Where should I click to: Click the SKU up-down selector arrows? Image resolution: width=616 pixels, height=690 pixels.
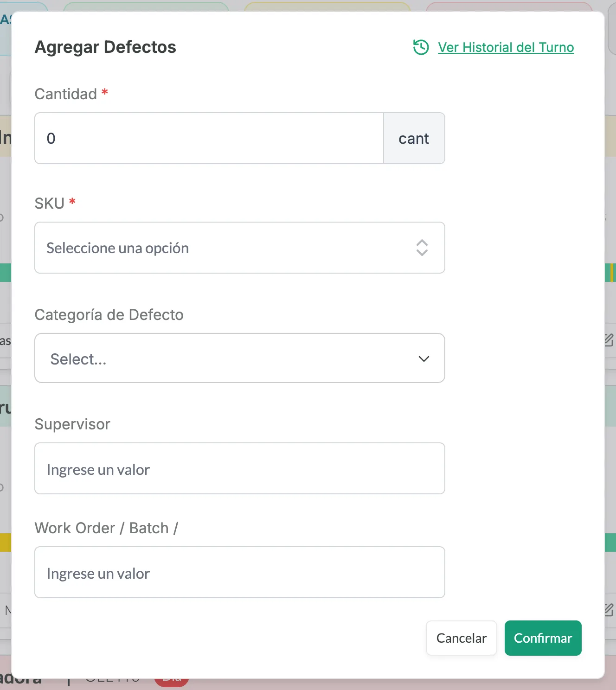pyautogui.click(x=422, y=248)
